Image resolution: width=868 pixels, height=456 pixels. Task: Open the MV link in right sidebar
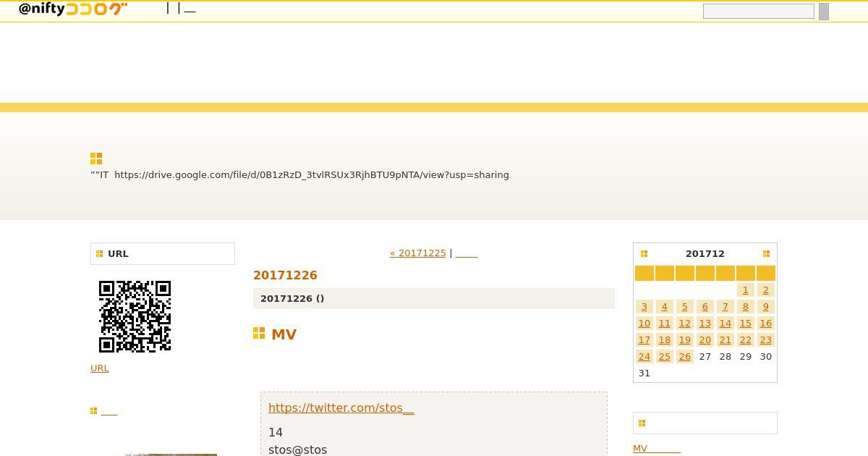pyautogui.click(x=657, y=449)
